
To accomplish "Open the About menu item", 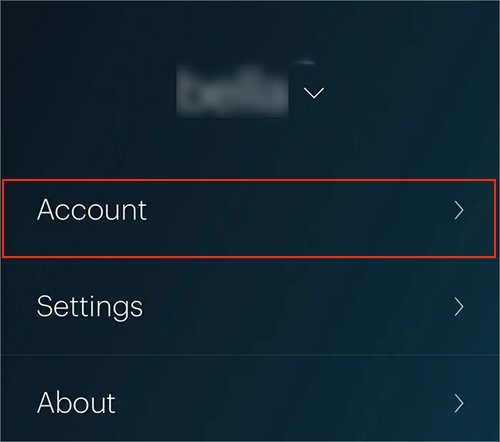I will coord(250,399).
